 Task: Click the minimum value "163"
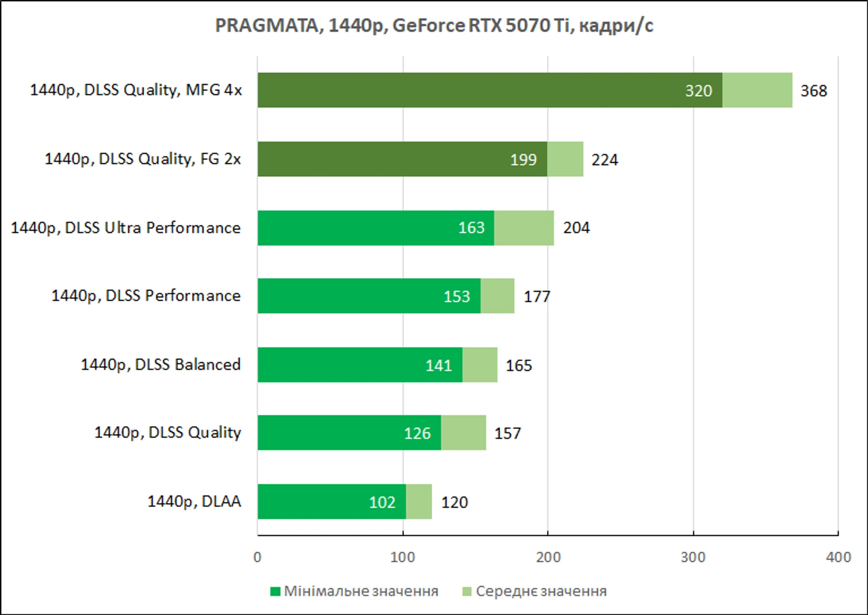pyautogui.click(x=472, y=227)
